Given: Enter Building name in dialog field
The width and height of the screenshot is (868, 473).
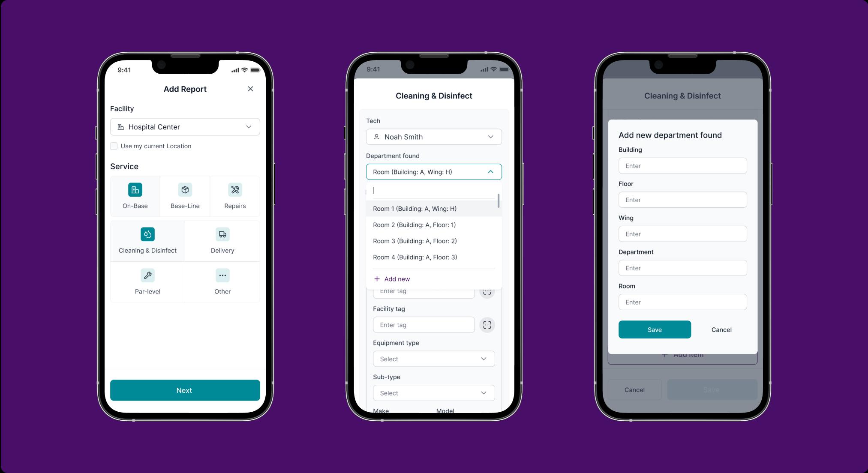Looking at the screenshot, I should click(x=683, y=165).
